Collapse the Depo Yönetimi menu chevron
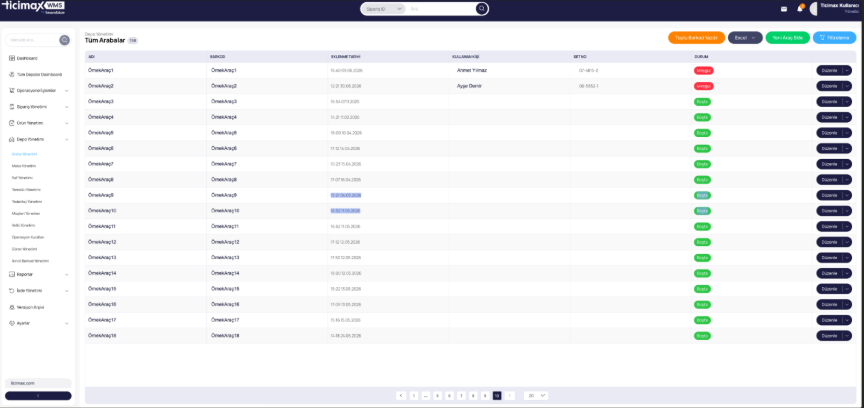This screenshot has width=864, height=408. (67, 139)
